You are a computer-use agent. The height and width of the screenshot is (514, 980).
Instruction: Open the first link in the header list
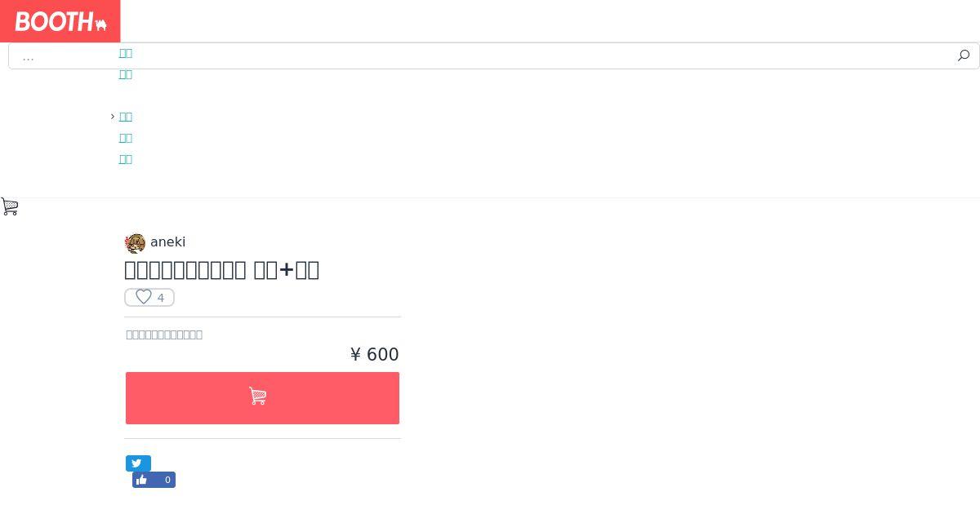126,53
